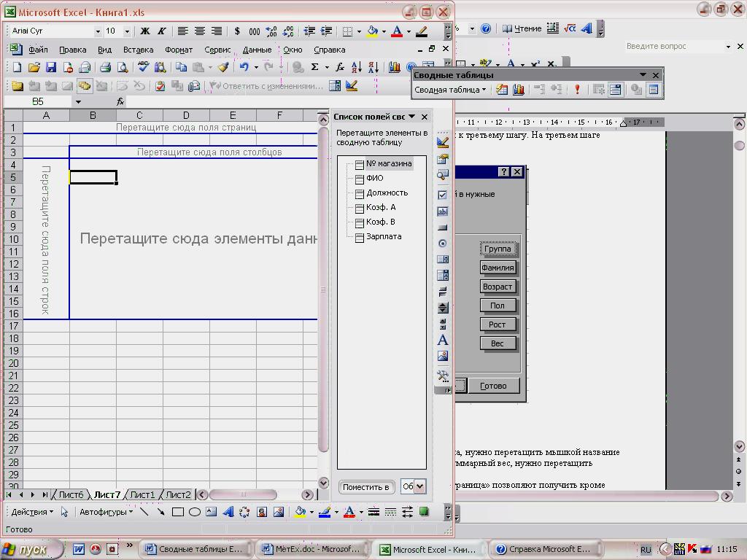The height and width of the screenshot is (560, 747).
Task: Pick the oval shape tool
Action: pos(194,512)
